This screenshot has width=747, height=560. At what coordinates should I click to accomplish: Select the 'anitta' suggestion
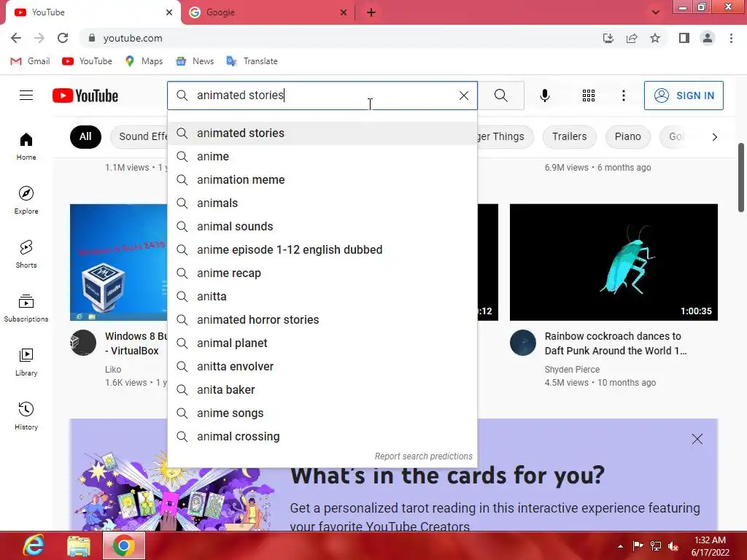[x=322, y=296]
